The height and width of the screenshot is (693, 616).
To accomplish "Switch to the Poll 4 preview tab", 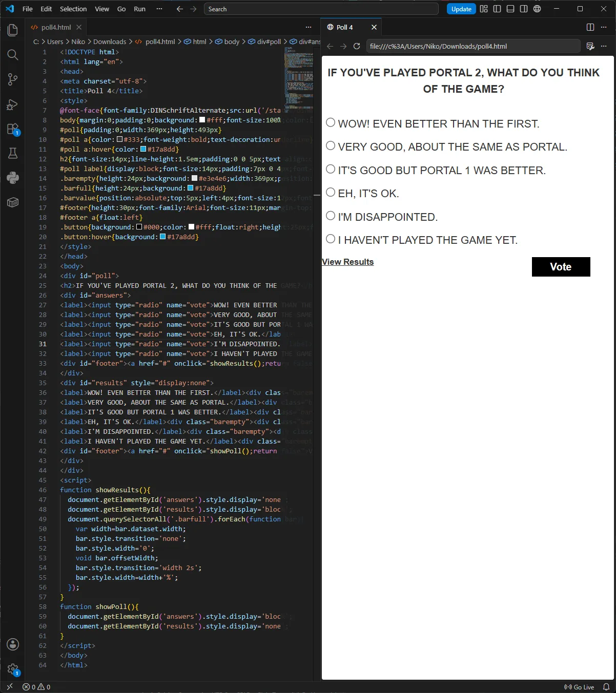I will [x=352, y=27].
